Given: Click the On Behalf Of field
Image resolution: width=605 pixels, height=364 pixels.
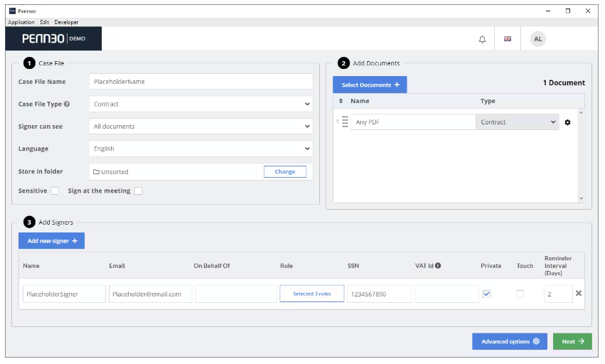Looking at the screenshot, I should point(236,294).
